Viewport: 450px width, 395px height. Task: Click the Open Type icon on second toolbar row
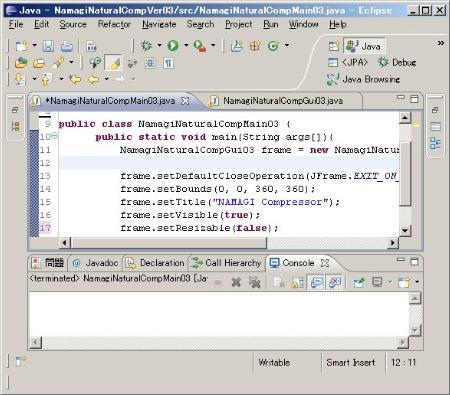coord(21,62)
